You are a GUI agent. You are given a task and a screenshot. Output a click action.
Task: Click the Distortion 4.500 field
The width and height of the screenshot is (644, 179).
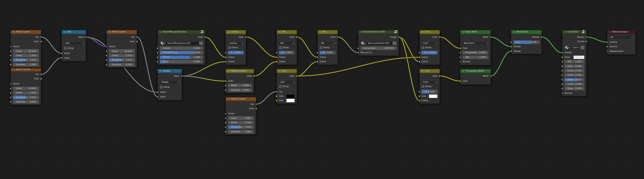pyautogui.click(x=122, y=65)
